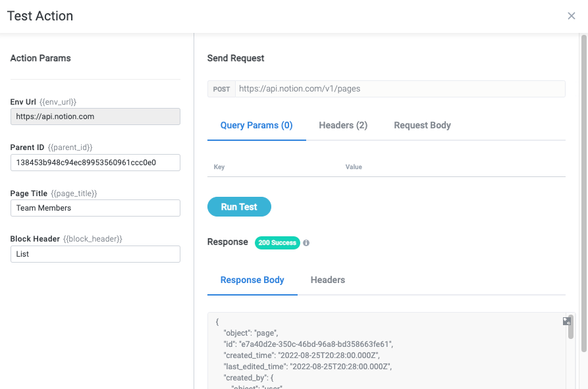Open the response Headers tab
This screenshot has height=389, width=588.
click(327, 280)
